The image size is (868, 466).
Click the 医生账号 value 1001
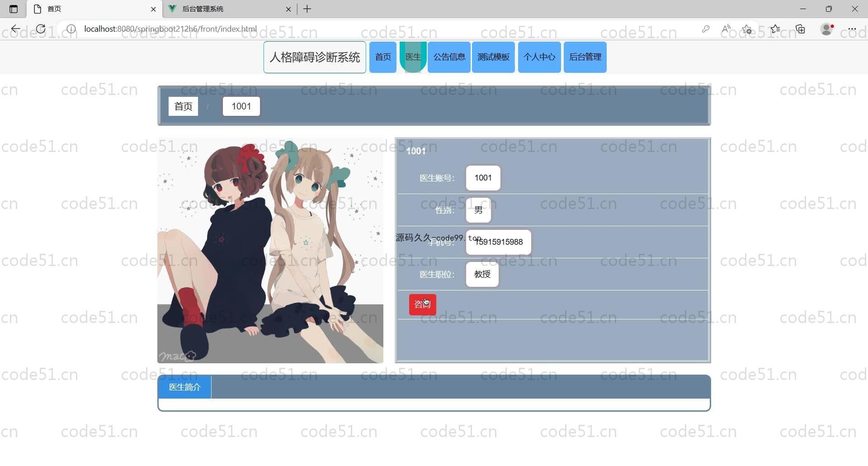pos(483,178)
